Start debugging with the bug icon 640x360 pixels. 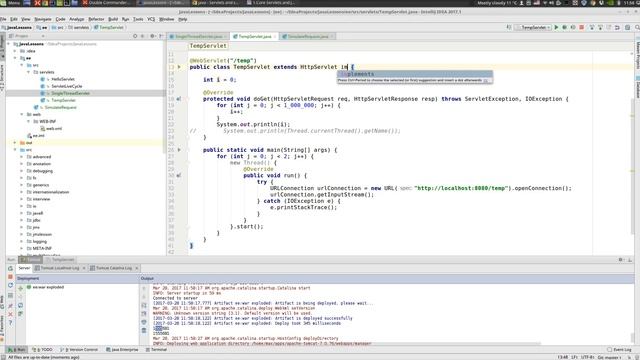click(564, 27)
